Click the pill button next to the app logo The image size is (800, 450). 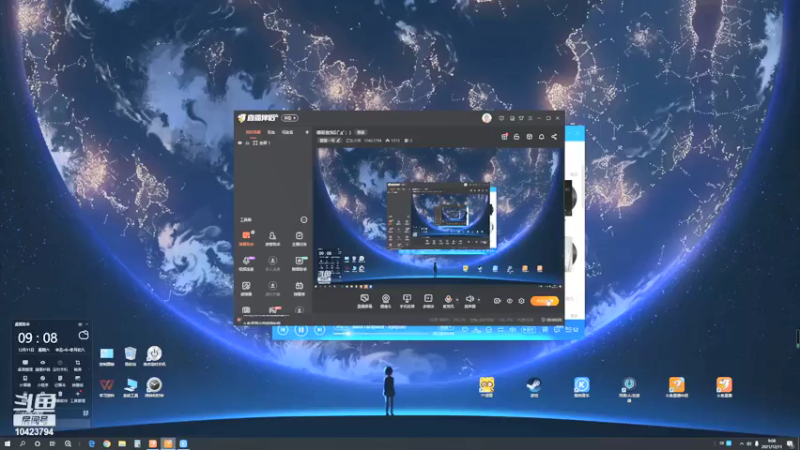[289, 118]
